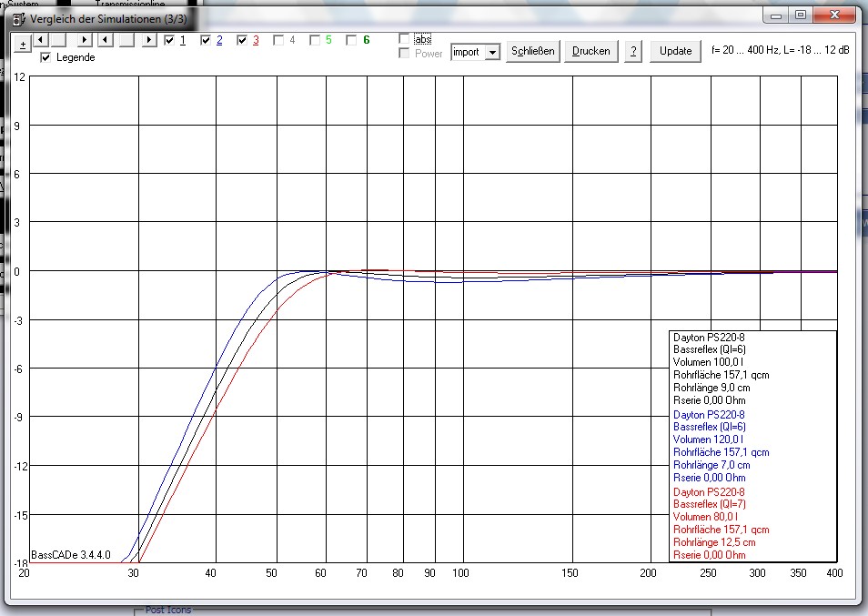
Task: Click the window title 'Vergleich der Simulationen (3/3)'
Action: (x=108, y=19)
